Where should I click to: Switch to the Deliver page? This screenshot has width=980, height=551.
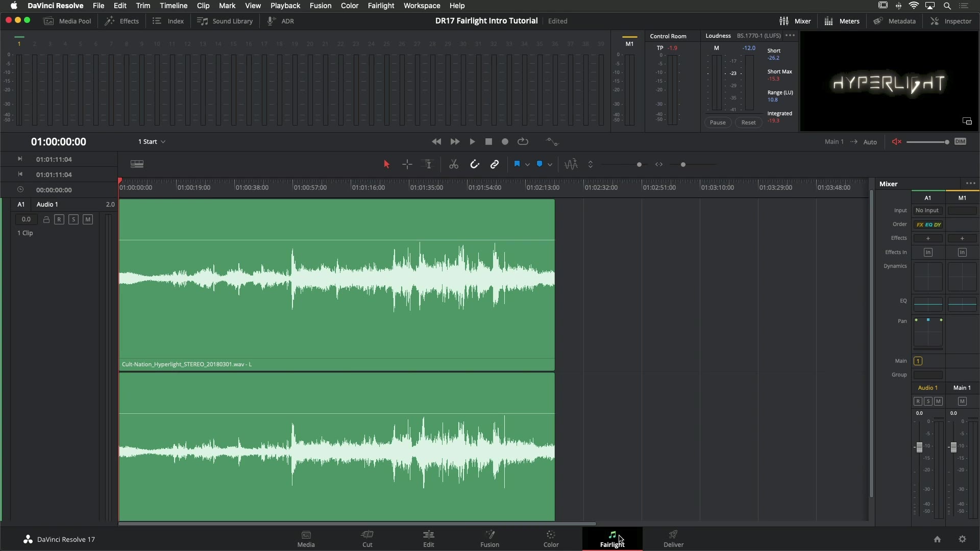coord(674,539)
